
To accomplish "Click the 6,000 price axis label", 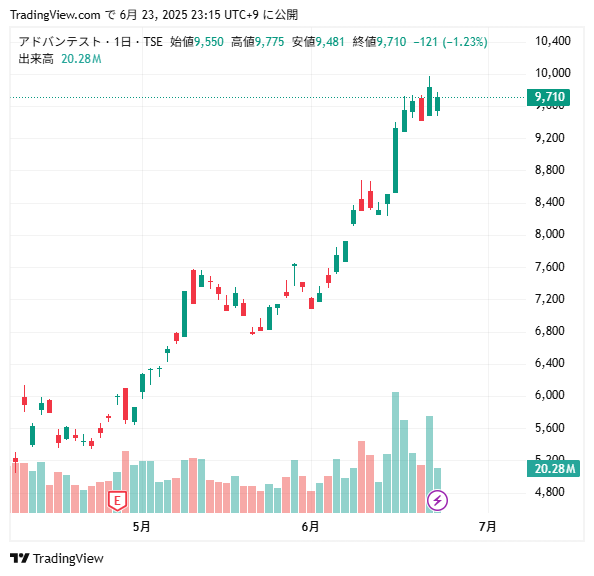I will coord(549,394).
